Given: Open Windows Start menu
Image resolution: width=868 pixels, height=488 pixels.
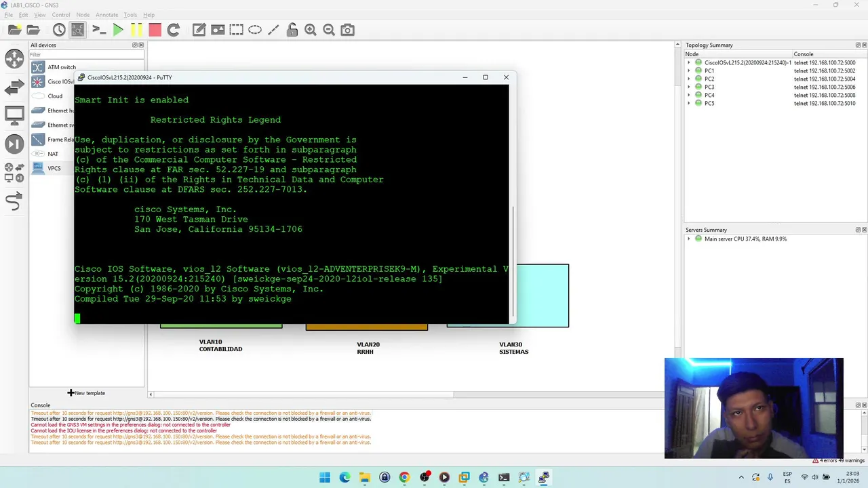Looking at the screenshot, I should click(x=324, y=477).
